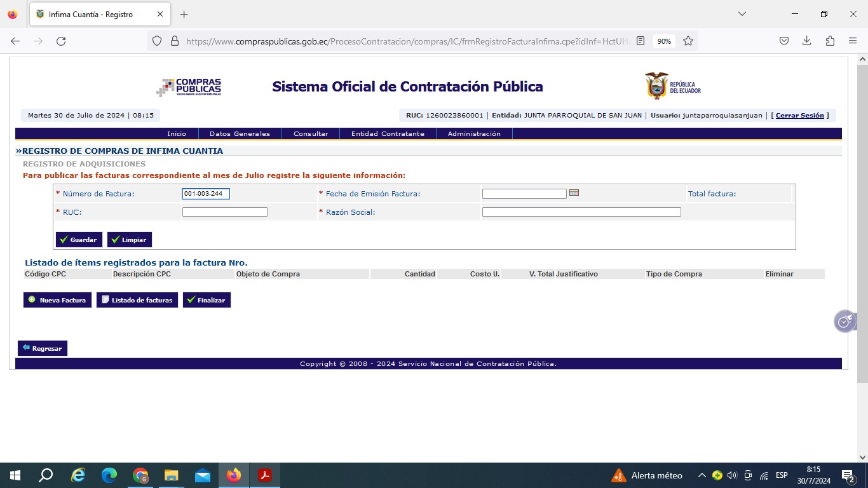Open the Firefox extensions icon

click(x=830, y=41)
